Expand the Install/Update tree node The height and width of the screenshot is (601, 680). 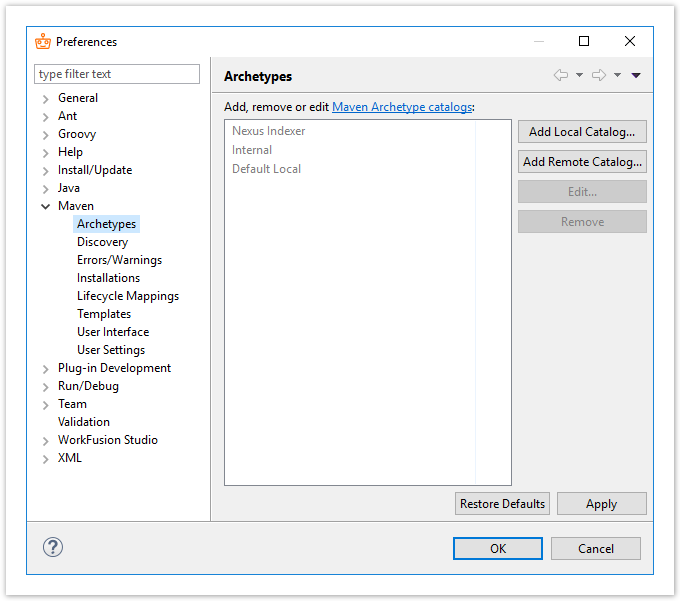[46, 171]
